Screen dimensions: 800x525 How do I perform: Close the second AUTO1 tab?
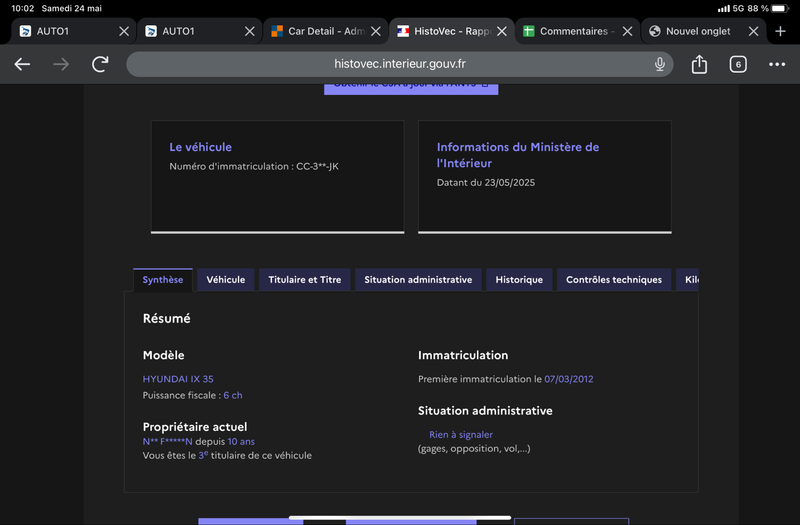coord(249,31)
